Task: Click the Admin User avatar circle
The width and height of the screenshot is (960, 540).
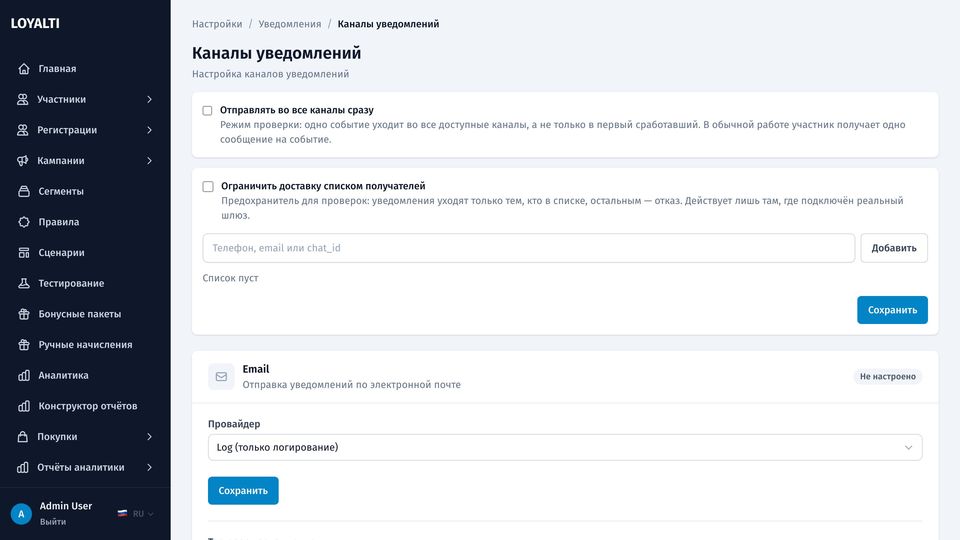Action: coord(21,514)
